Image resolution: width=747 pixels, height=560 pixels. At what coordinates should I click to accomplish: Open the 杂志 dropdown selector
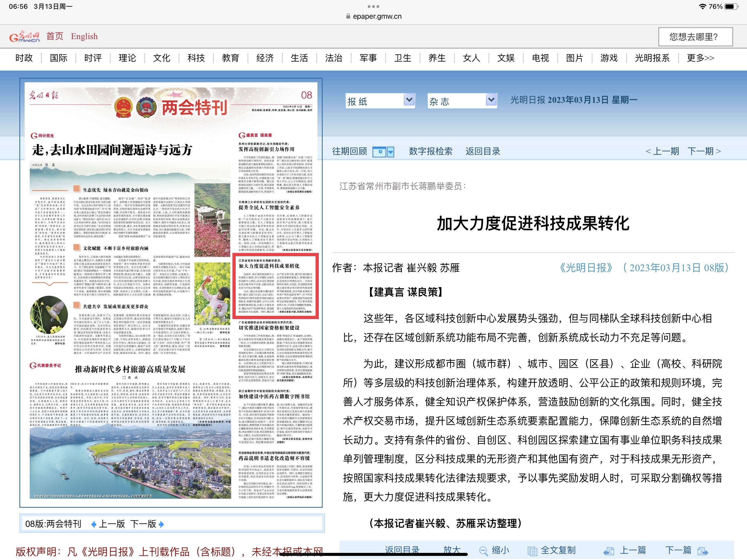click(x=462, y=101)
